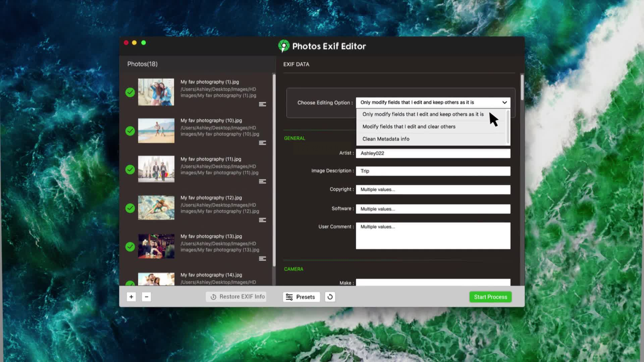644x362 pixels.
Task: Click the Start Process button
Action: (x=490, y=297)
